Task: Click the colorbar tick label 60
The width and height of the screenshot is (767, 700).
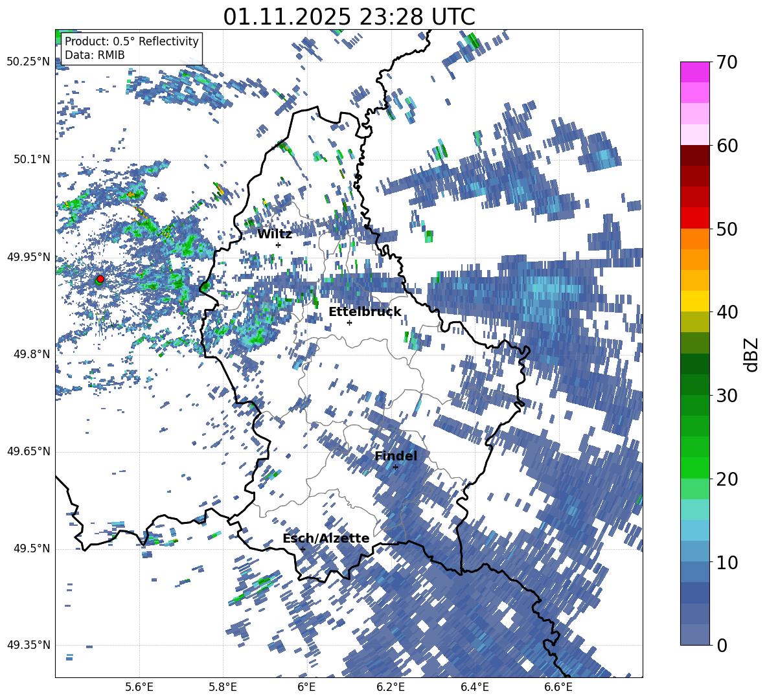Action: [726, 146]
